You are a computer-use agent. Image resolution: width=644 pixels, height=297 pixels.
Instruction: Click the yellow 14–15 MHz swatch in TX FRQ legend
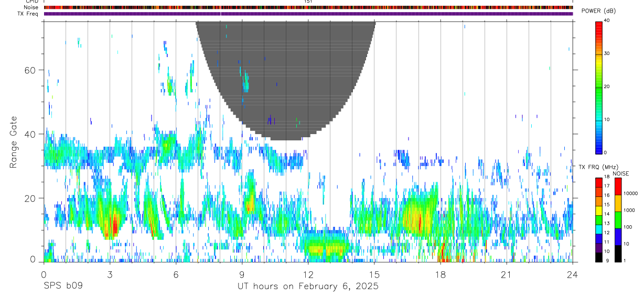click(x=598, y=210)
